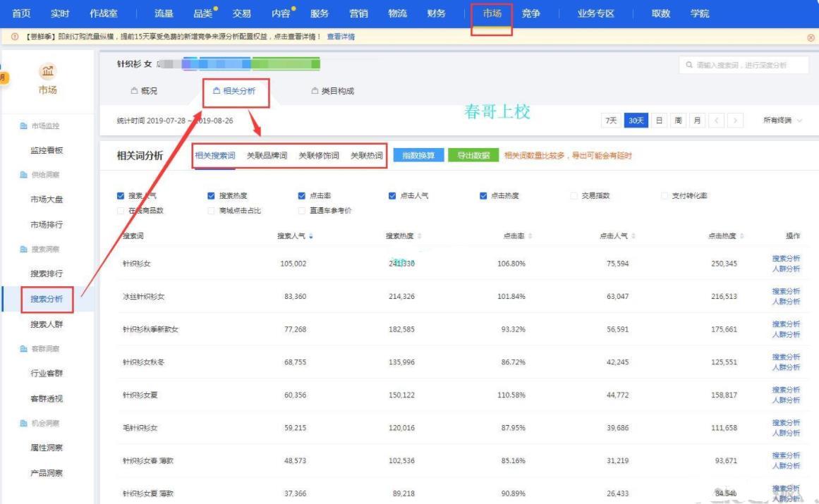Sort by the 搜索热度 column sort icon
The image size is (819, 504).
pyautogui.click(x=420, y=236)
